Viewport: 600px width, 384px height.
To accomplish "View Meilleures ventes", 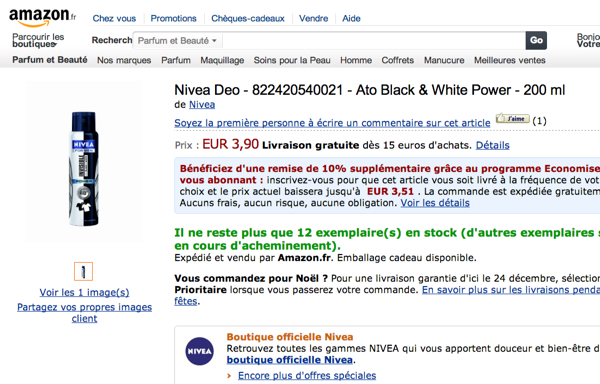I will (510, 60).
